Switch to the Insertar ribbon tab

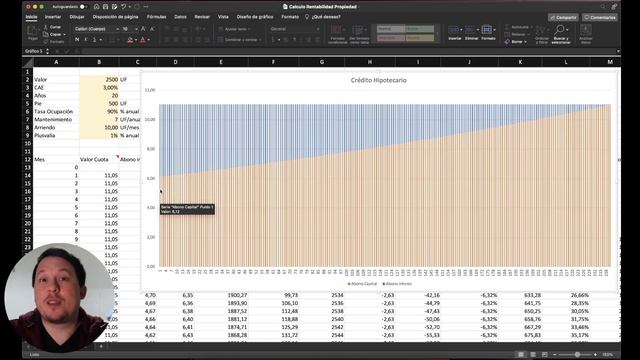[x=53, y=17]
